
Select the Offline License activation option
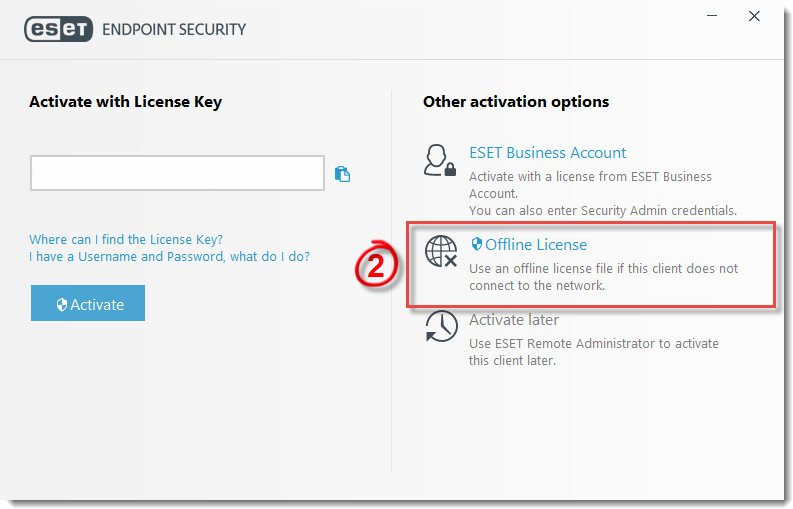(x=529, y=245)
